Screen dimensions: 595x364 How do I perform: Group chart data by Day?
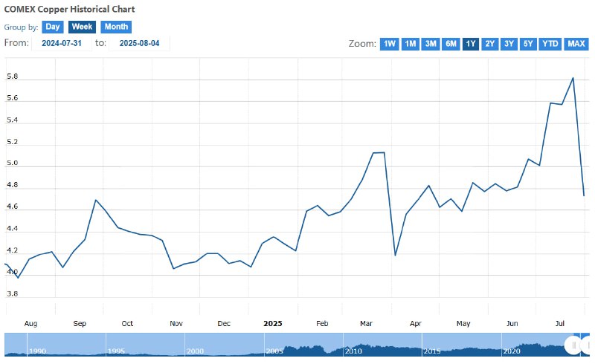click(x=53, y=27)
